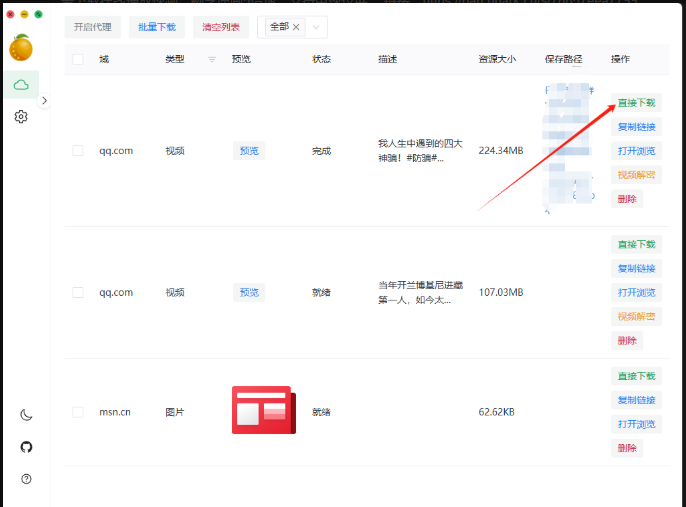This screenshot has width=686, height=507.
Task: Click the type column filter icon
Action: 212,59
